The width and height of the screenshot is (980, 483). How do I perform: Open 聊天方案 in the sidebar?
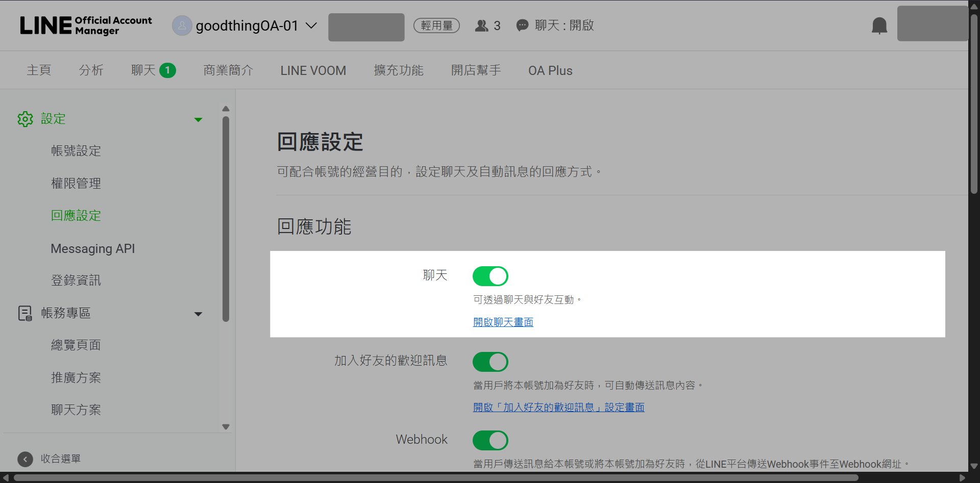76,410
